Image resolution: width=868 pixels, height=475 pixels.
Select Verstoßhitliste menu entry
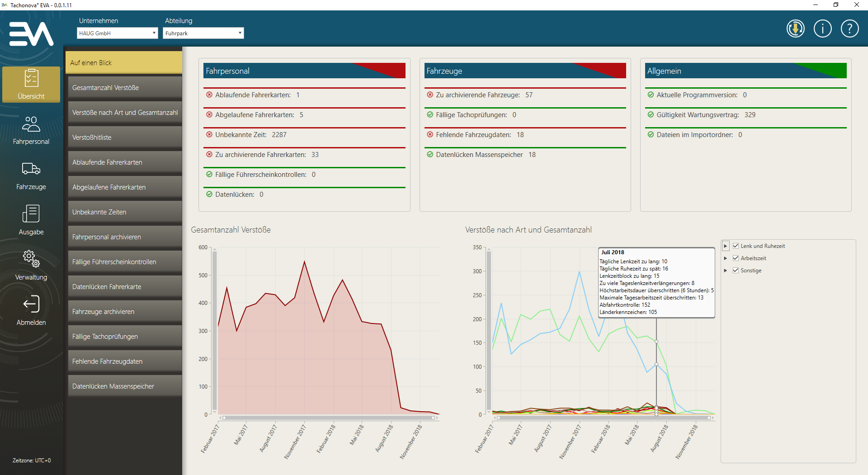pyautogui.click(x=125, y=138)
